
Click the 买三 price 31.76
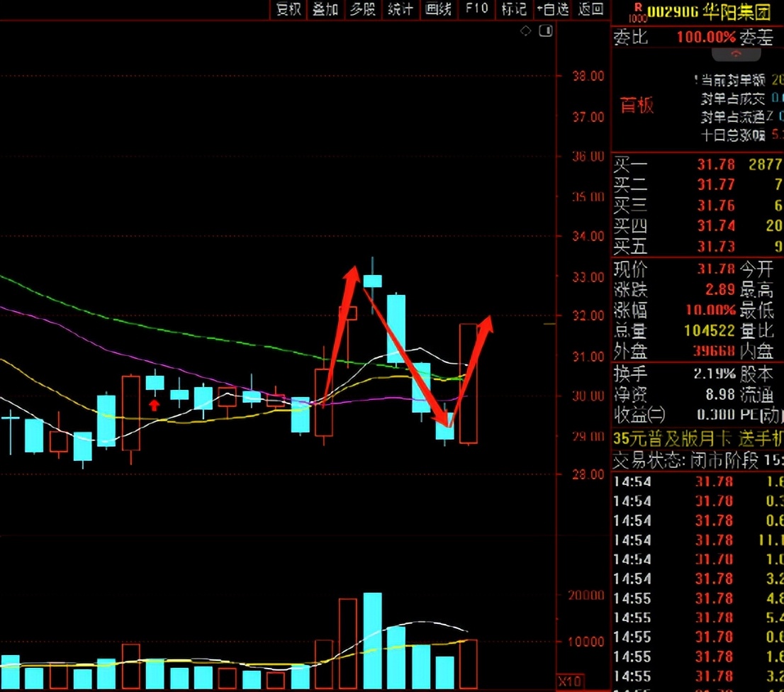717,206
